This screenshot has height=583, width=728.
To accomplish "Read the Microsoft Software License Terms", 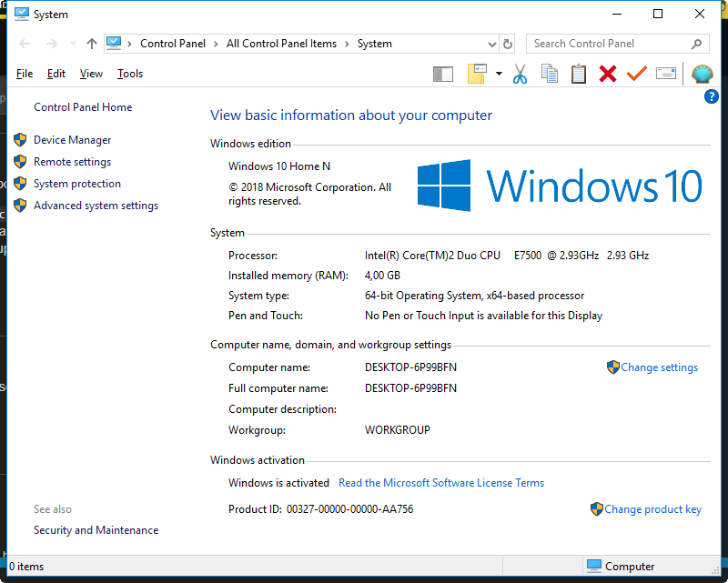I will pos(441,483).
